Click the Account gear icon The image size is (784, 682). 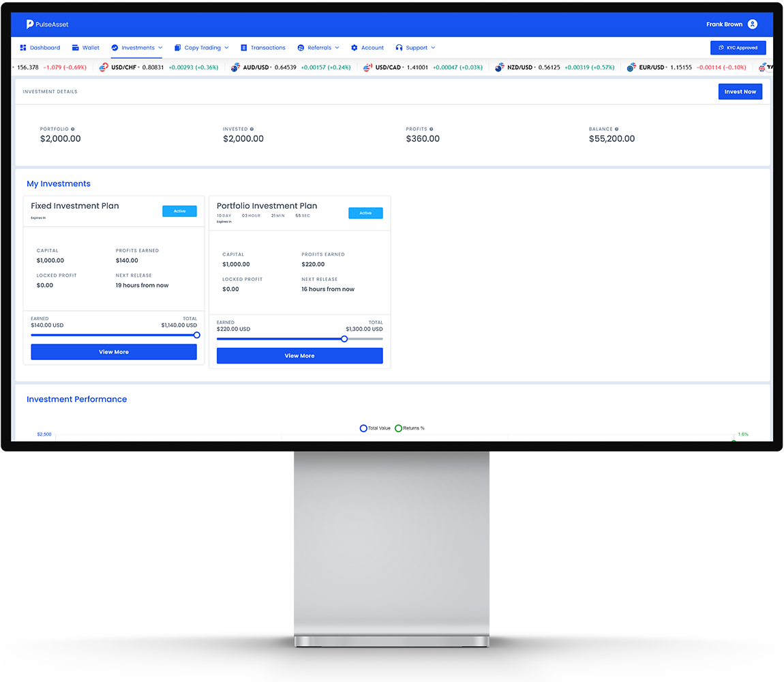355,48
